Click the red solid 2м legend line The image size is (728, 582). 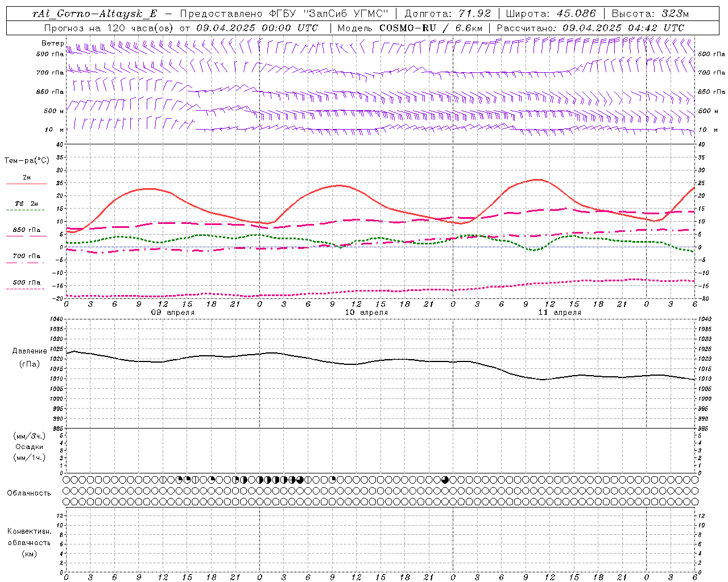[x=26, y=184]
